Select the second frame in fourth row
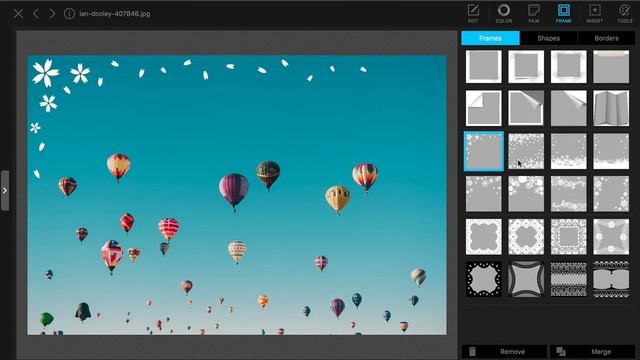Viewport: 640px width, 360px height. coord(526,194)
